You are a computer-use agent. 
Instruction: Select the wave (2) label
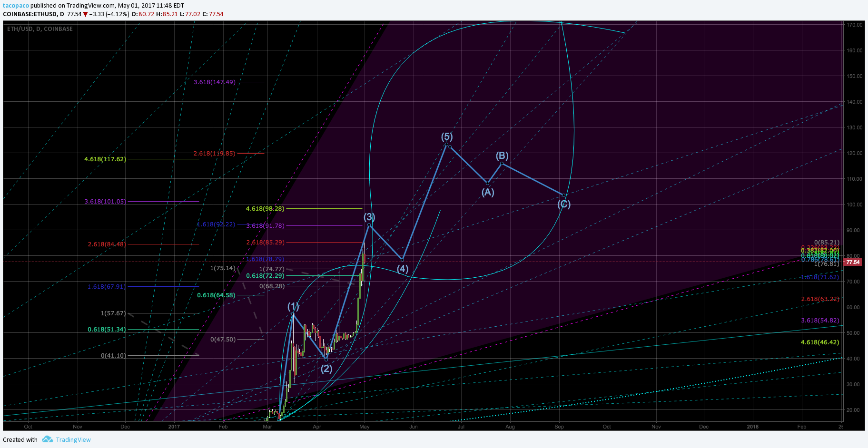point(326,369)
